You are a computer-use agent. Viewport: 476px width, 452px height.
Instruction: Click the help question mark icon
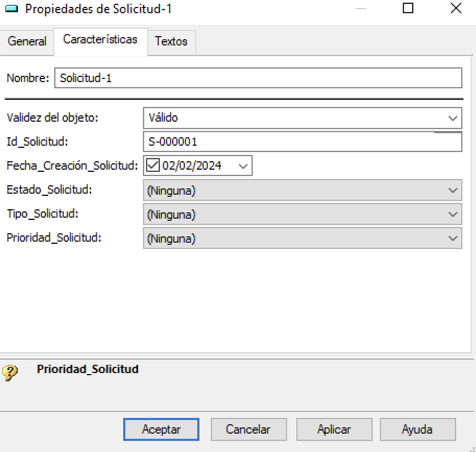pos(10,373)
